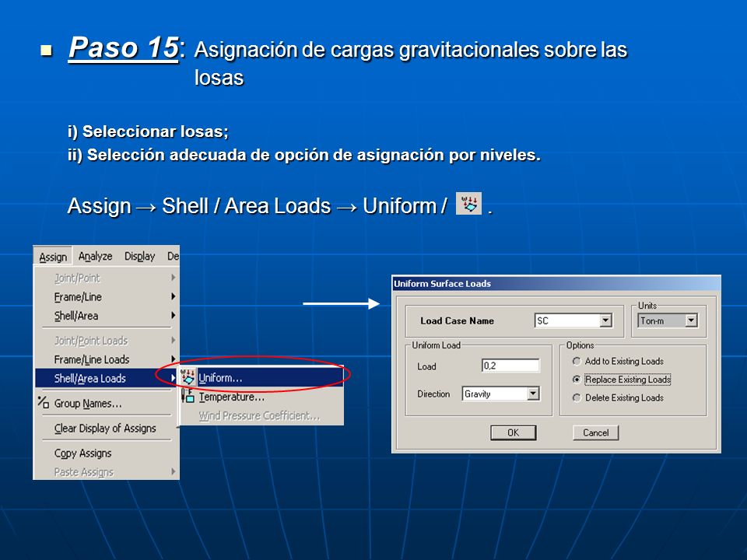Click the Uniform Surface Loads title bar
The height and width of the screenshot is (560, 747).
click(556, 283)
